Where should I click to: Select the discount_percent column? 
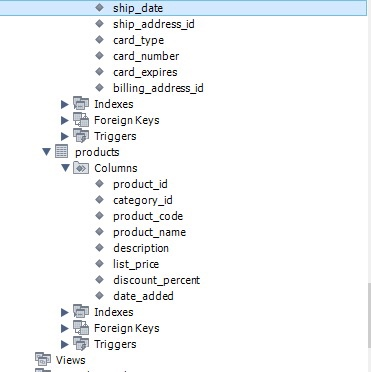(156, 280)
